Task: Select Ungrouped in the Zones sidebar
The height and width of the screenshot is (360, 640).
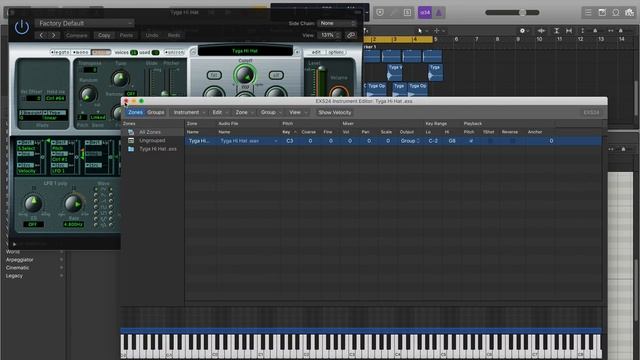Action: point(152,140)
